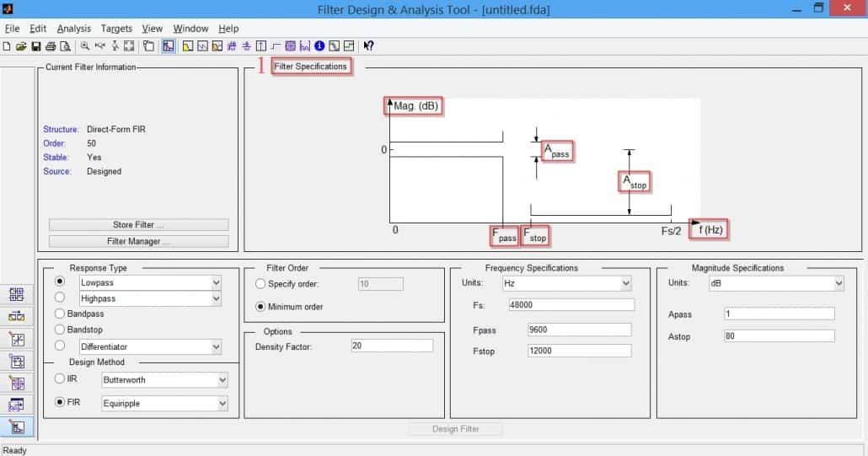Click the What's This help cursor icon
The image size is (868, 456).
click(368, 46)
